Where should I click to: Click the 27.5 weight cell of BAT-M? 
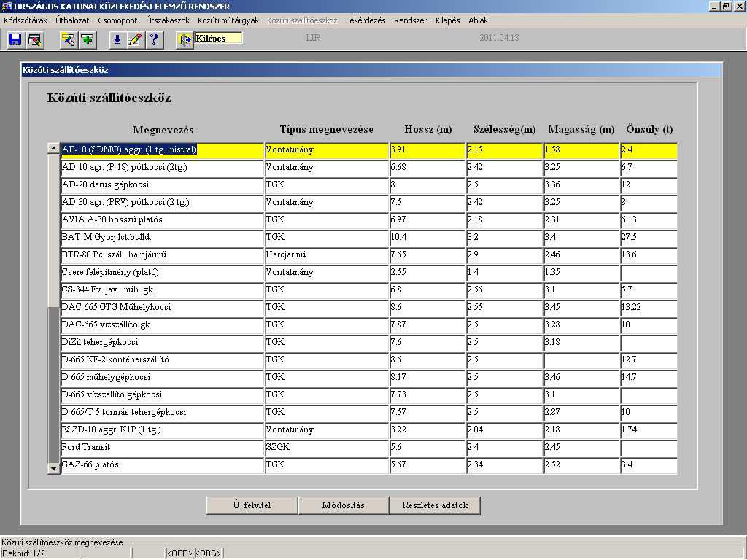click(649, 238)
